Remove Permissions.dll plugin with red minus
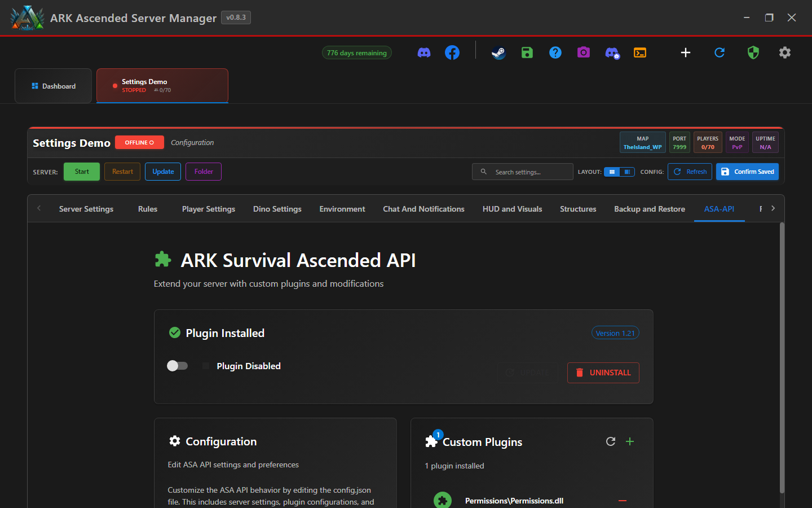 coord(623,501)
